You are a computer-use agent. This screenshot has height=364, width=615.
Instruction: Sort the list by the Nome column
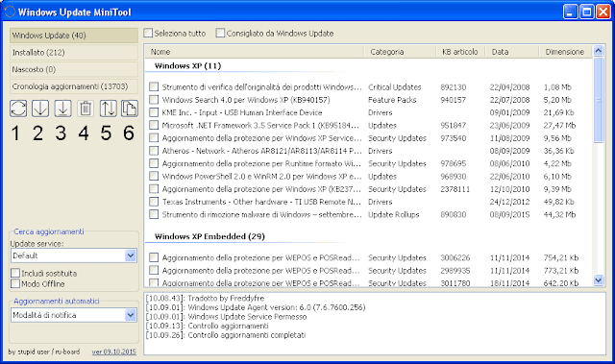[254, 52]
